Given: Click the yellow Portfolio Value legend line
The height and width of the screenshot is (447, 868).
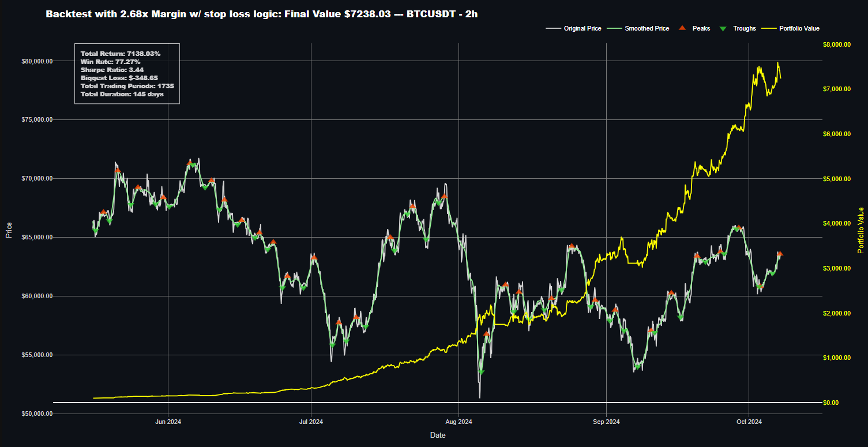Looking at the screenshot, I should 769,28.
